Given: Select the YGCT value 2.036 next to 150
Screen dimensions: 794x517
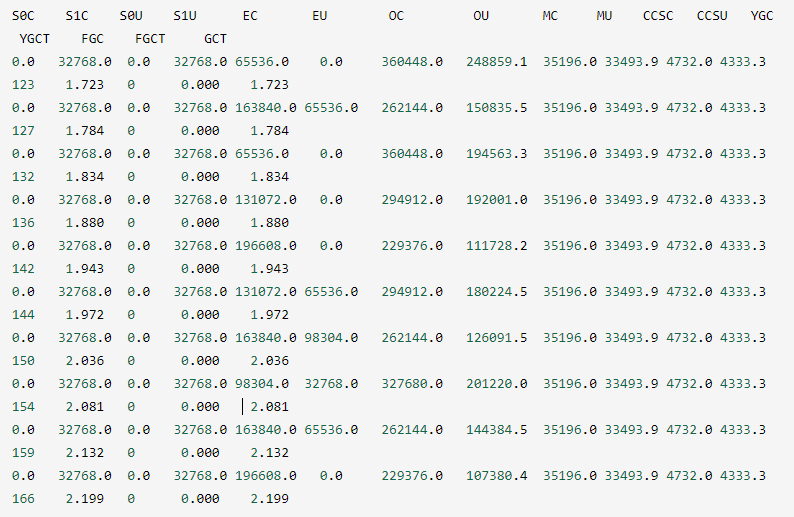Looking at the screenshot, I should pos(85,361).
